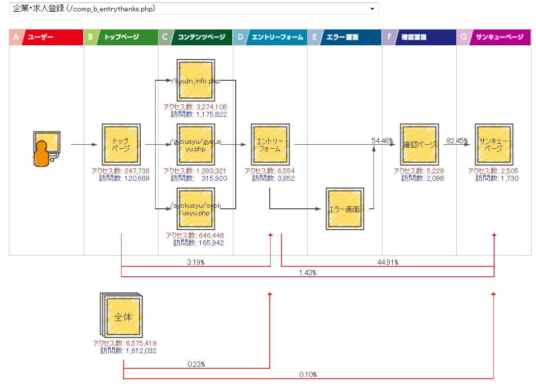Viewport: 536px width, 392px height.
Task: Click the C コンテンツページ column header
Action: pyautogui.click(x=195, y=37)
